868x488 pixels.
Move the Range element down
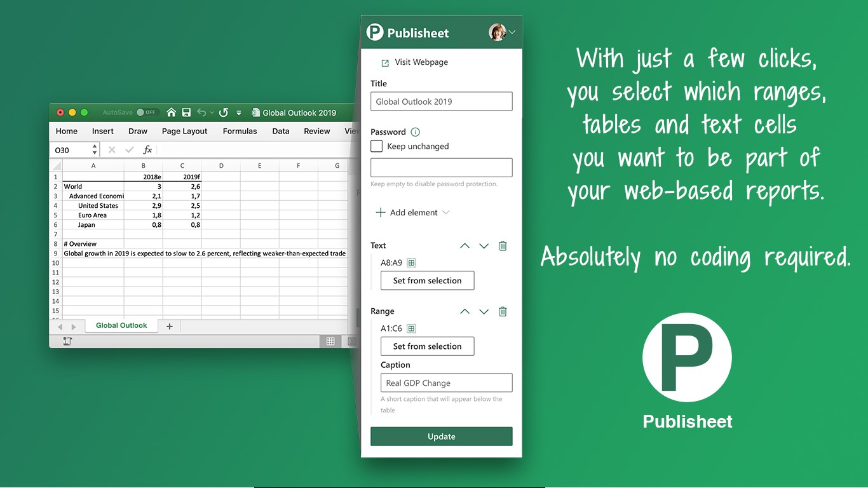(484, 311)
